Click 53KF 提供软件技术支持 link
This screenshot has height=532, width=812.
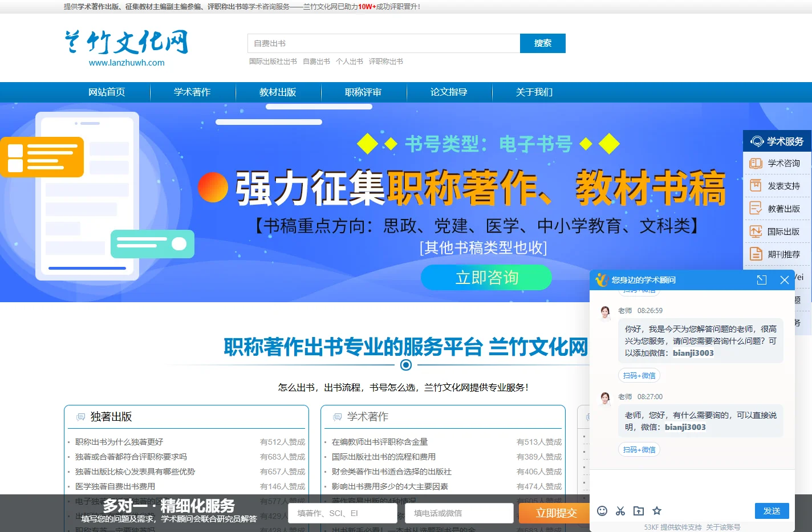(x=673, y=527)
